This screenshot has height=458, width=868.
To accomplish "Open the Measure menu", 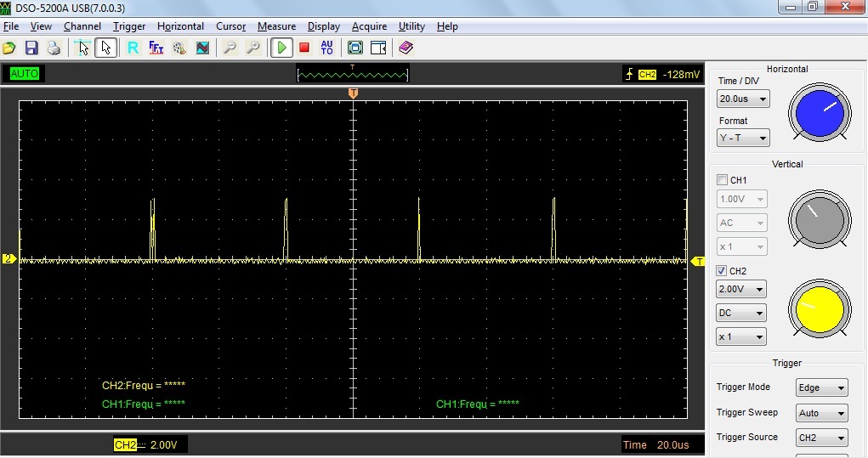I will point(277,26).
